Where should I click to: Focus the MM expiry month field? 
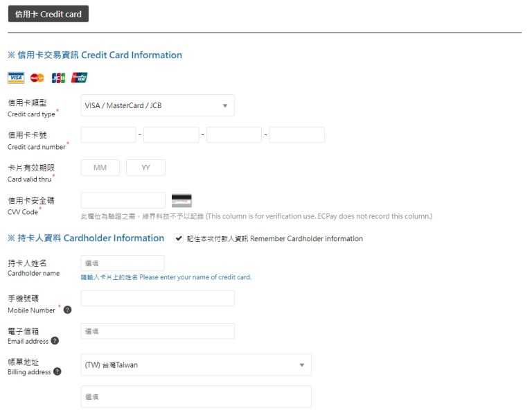100,168
